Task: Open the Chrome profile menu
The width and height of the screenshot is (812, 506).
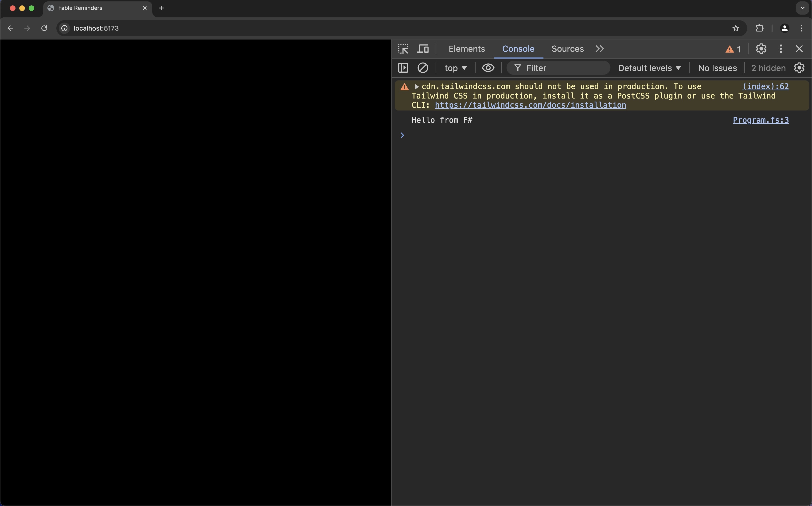Action: tap(784, 28)
